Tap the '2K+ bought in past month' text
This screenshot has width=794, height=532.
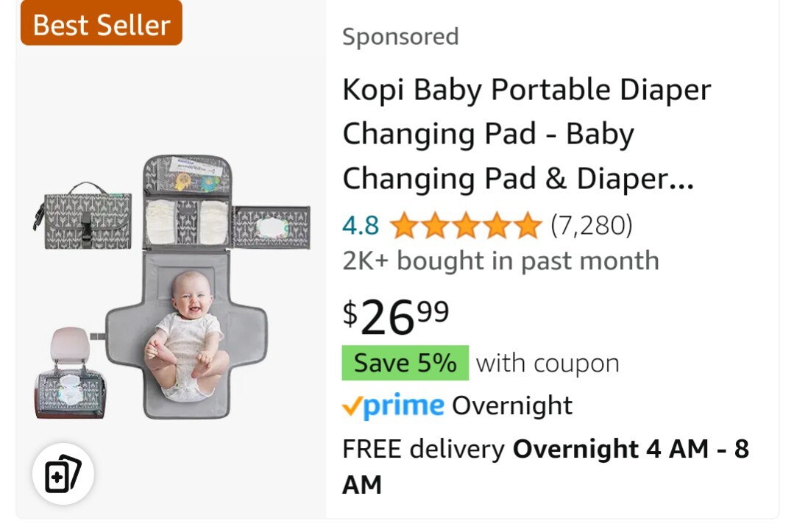(x=500, y=260)
